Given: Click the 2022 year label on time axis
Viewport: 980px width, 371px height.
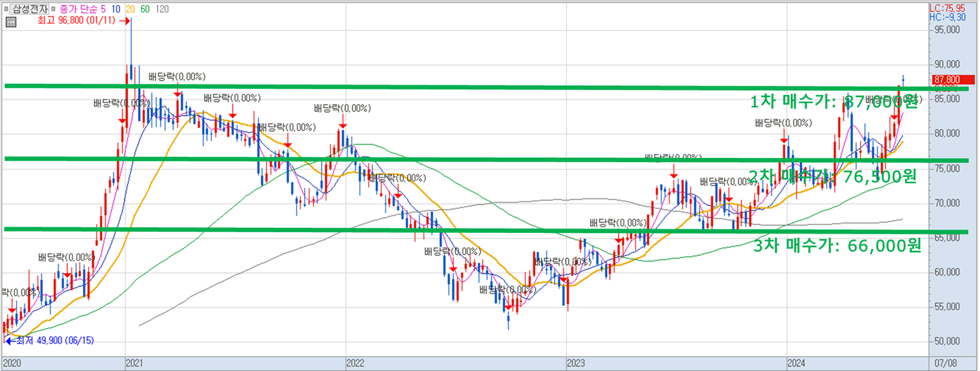Looking at the screenshot, I should 355,363.
